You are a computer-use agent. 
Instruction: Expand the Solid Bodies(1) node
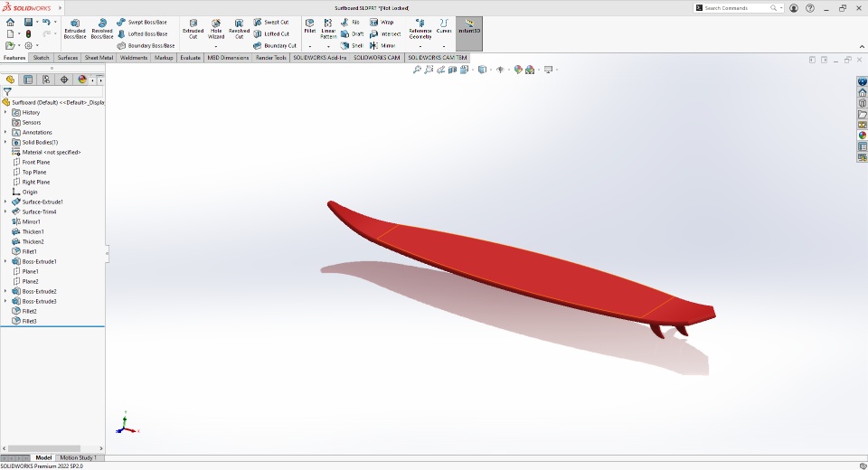[5, 142]
